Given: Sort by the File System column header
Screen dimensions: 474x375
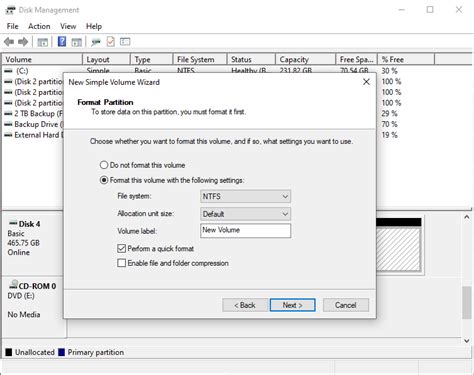Looking at the screenshot, I should point(200,59).
